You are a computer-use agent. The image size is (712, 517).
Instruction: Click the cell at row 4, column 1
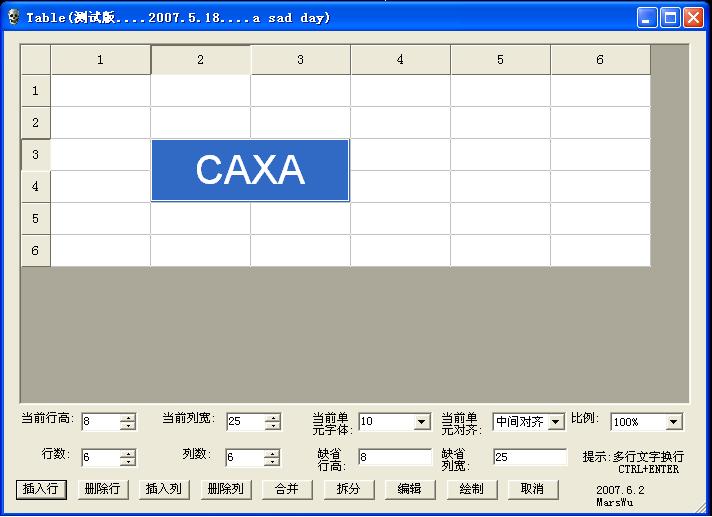click(x=100, y=187)
